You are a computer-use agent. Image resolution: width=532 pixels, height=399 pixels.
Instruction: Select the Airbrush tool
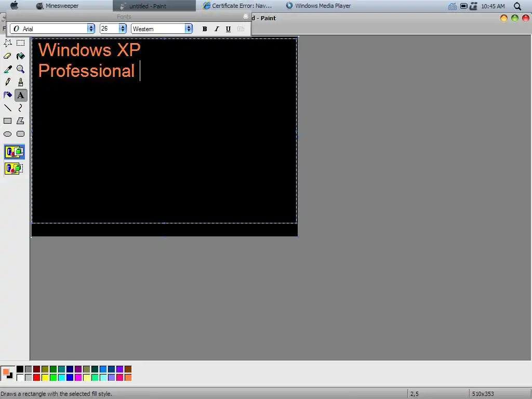(7, 95)
